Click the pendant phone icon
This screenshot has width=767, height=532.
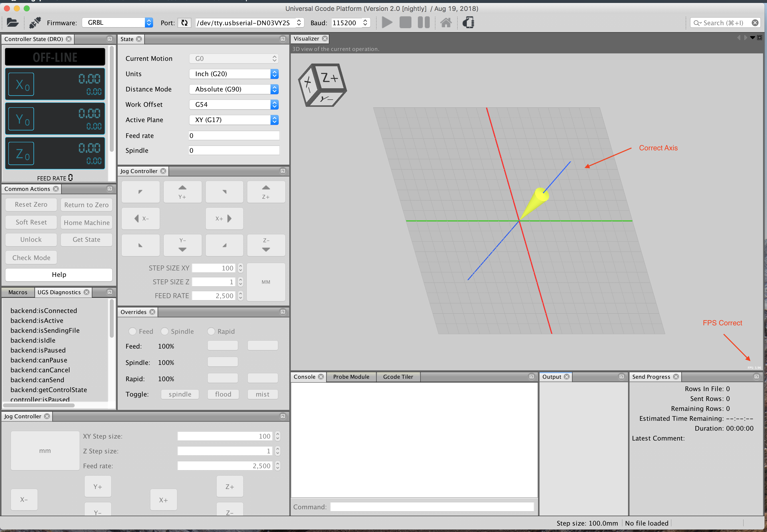[x=468, y=23]
